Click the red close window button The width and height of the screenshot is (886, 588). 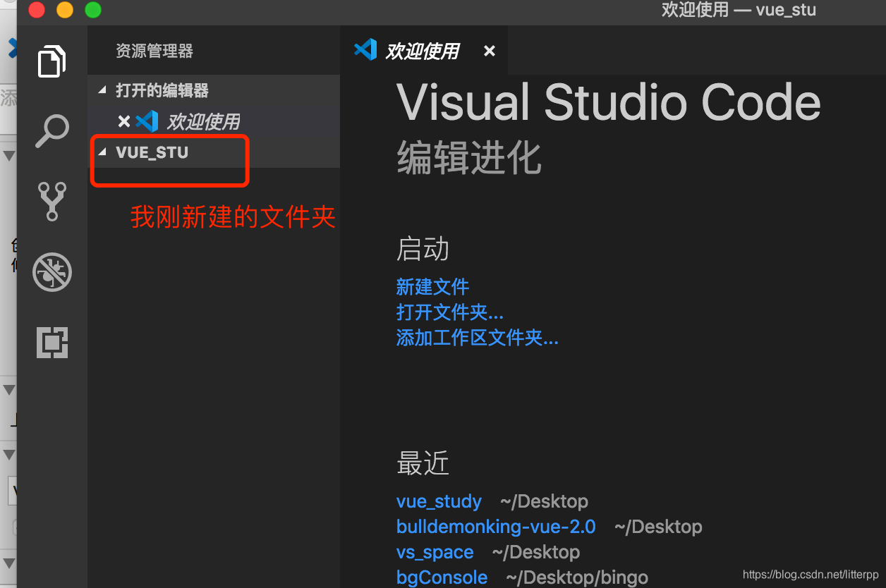pyautogui.click(x=36, y=10)
